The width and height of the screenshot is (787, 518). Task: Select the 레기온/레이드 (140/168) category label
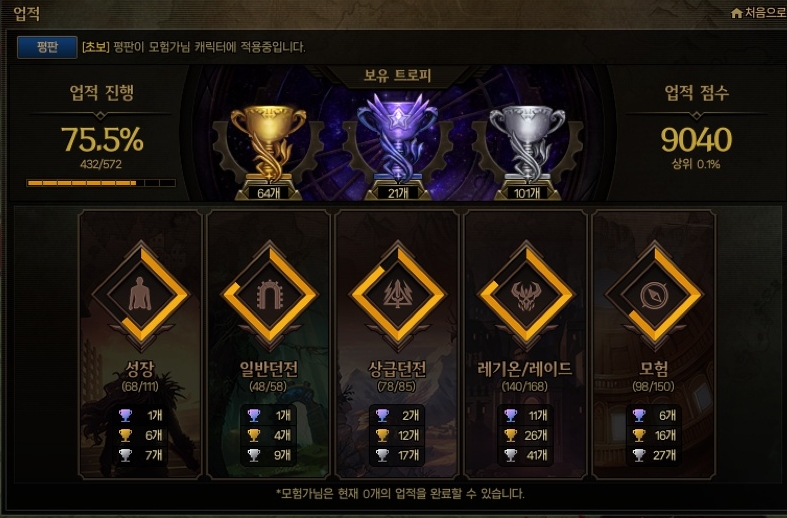(x=524, y=376)
